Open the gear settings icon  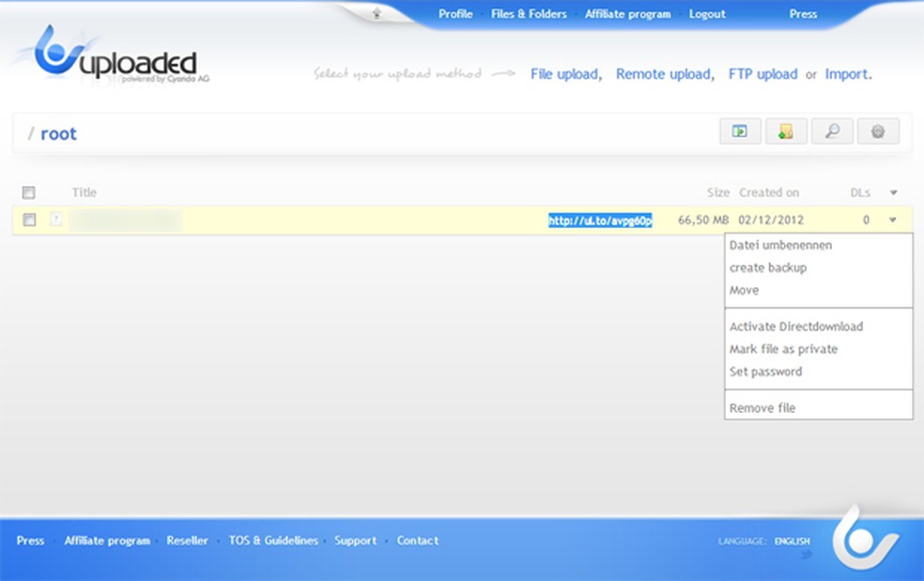click(878, 130)
